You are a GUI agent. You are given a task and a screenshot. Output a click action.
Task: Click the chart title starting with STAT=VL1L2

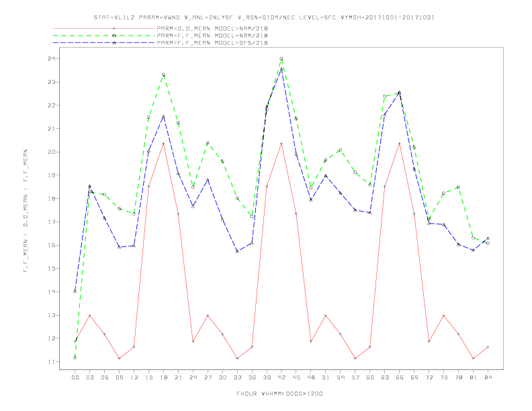pyautogui.click(x=264, y=17)
